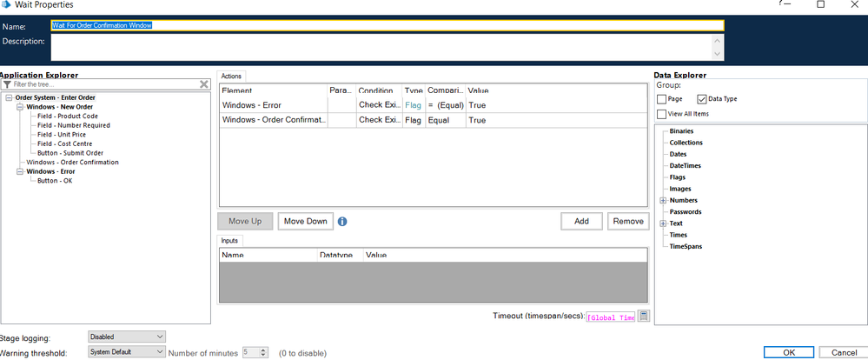
Task: Maximize the Wait Properties window
Action: (x=820, y=4)
